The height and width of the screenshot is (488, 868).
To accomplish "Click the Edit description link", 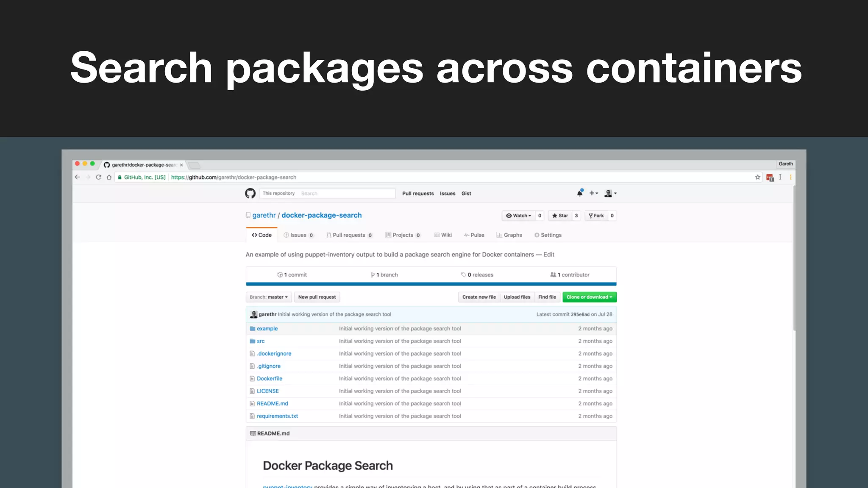I will [549, 255].
